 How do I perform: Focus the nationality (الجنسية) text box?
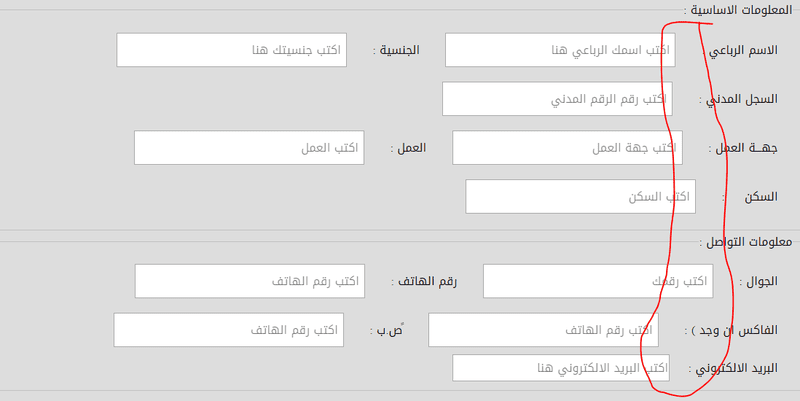(x=231, y=50)
